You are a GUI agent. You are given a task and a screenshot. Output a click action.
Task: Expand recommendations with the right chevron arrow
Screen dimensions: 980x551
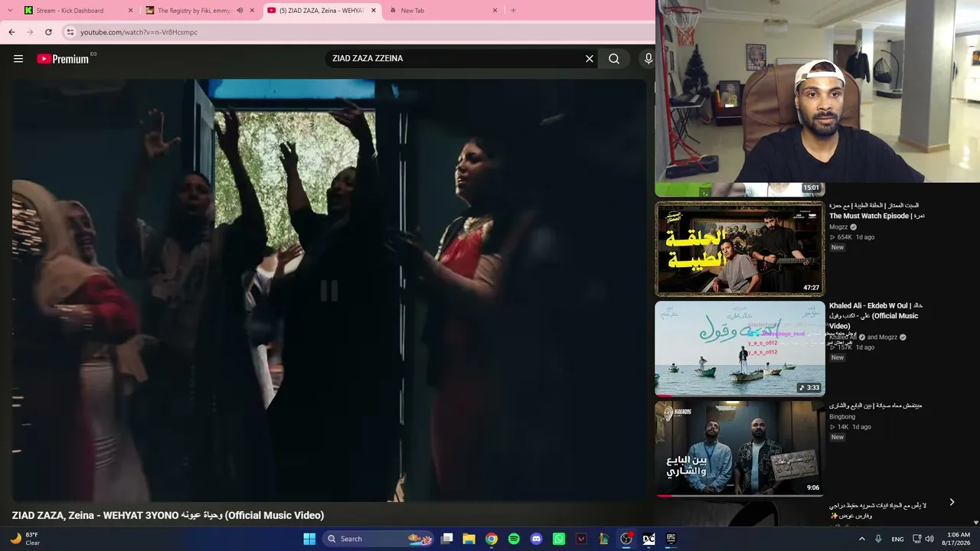(x=952, y=502)
